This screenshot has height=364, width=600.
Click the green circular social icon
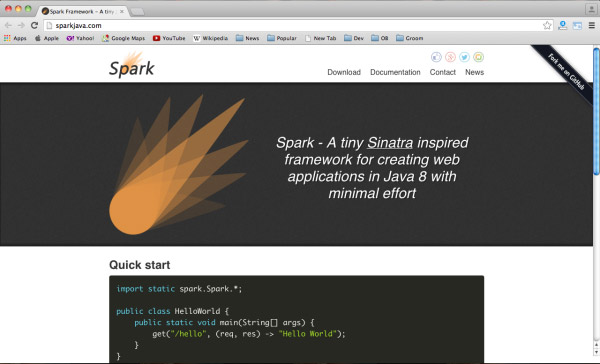(478, 57)
